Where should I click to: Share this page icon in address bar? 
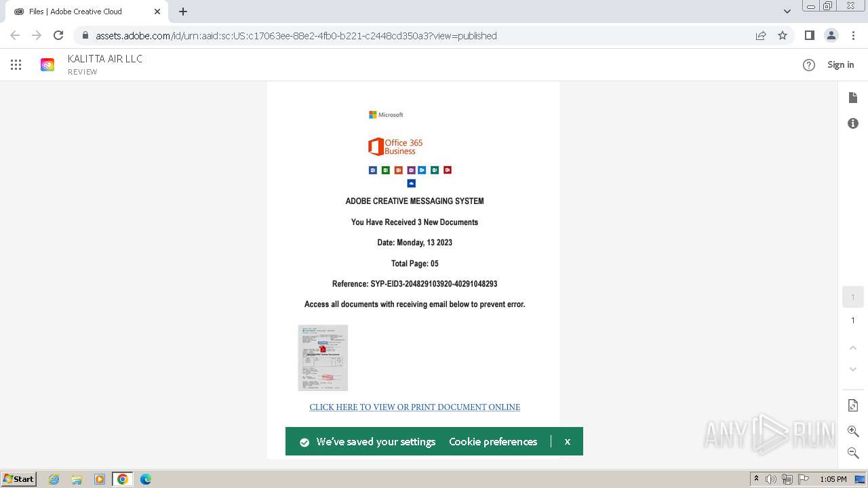(761, 36)
